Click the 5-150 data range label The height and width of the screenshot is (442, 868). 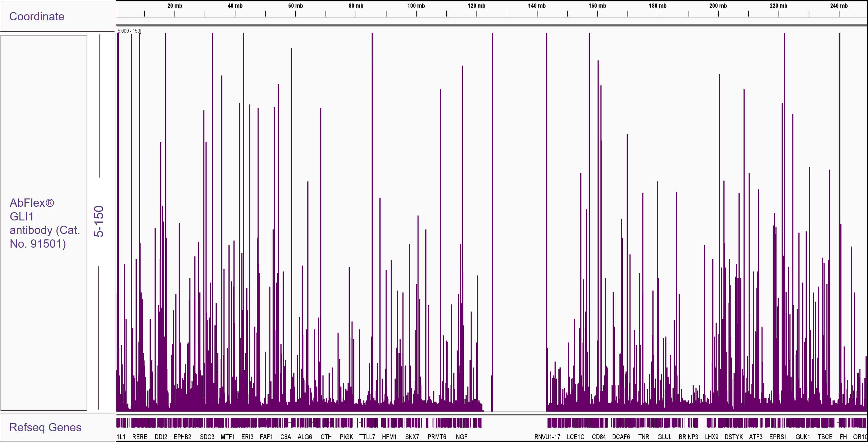tap(99, 221)
